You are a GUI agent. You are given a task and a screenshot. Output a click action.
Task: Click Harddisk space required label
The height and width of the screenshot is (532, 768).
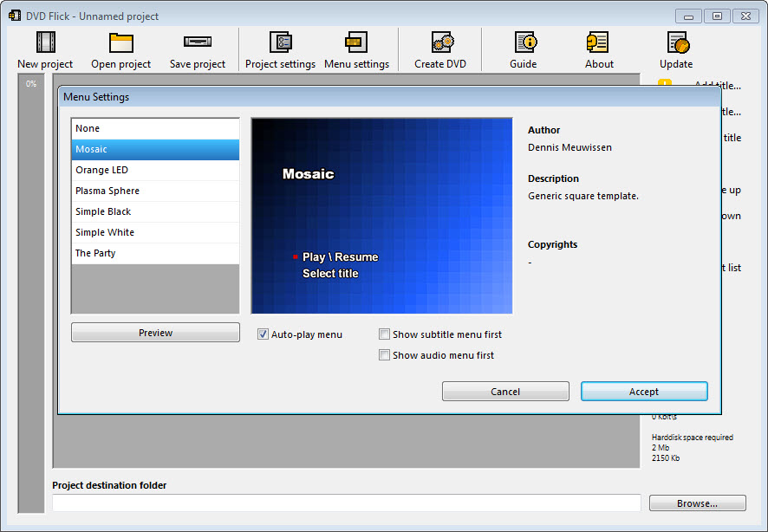pyautogui.click(x=692, y=437)
